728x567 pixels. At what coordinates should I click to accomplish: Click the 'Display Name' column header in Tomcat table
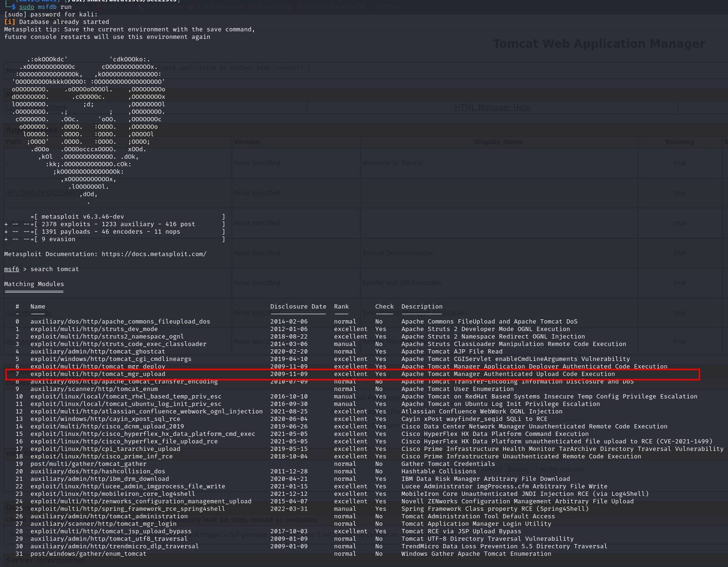click(x=499, y=142)
